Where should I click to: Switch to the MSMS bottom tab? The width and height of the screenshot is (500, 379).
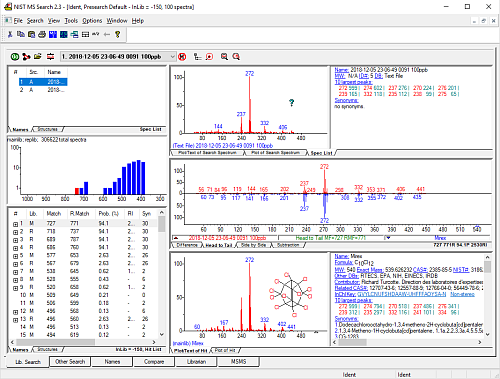[x=238, y=362]
